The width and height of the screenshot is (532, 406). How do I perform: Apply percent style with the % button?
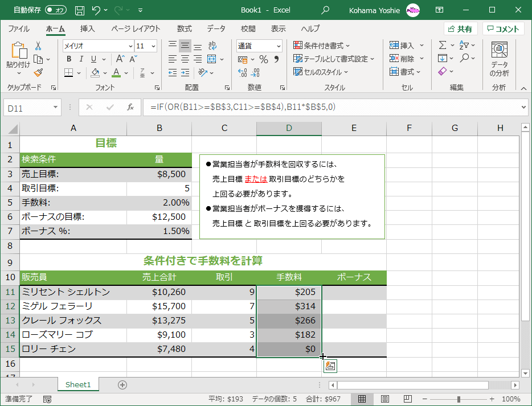tap(263, 59)
